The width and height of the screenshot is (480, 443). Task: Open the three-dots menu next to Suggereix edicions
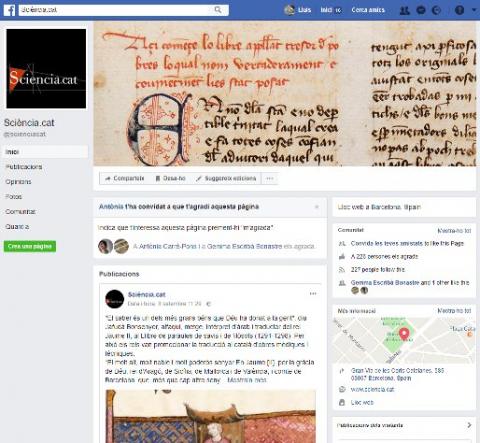point(270,179)
